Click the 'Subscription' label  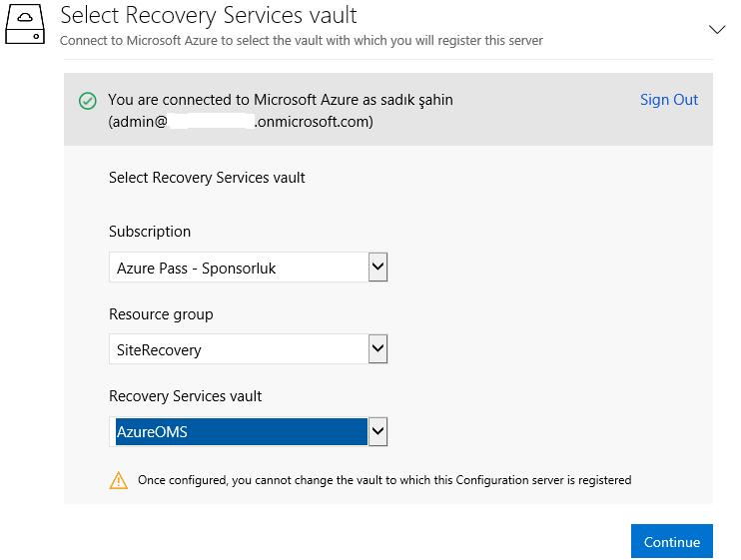150,232
